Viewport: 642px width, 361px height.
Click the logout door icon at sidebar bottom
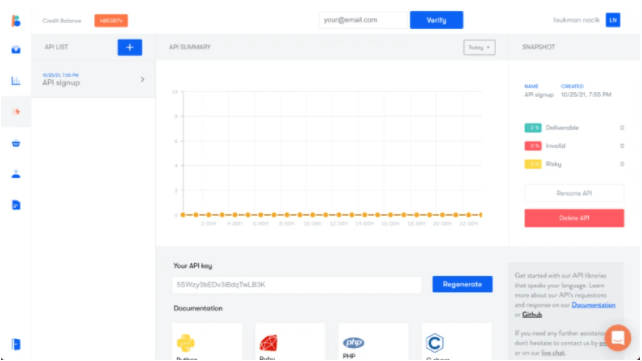coord(16,344)
